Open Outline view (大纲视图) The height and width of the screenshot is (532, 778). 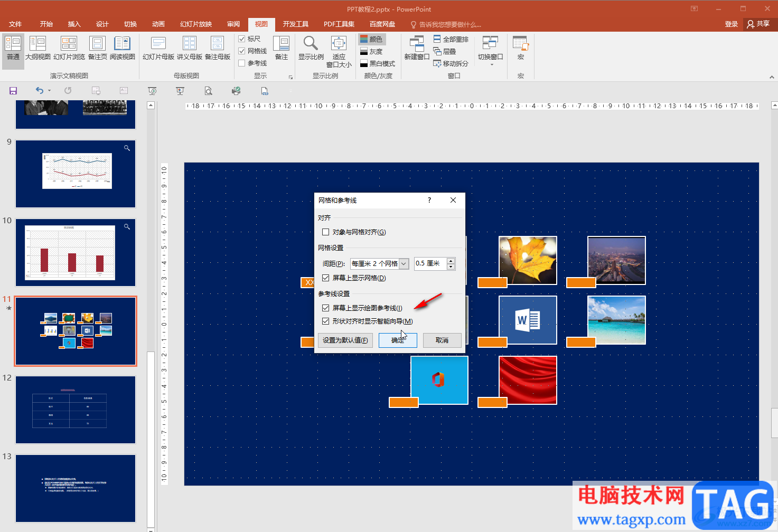pyautogui.click(x=38, y=49)
